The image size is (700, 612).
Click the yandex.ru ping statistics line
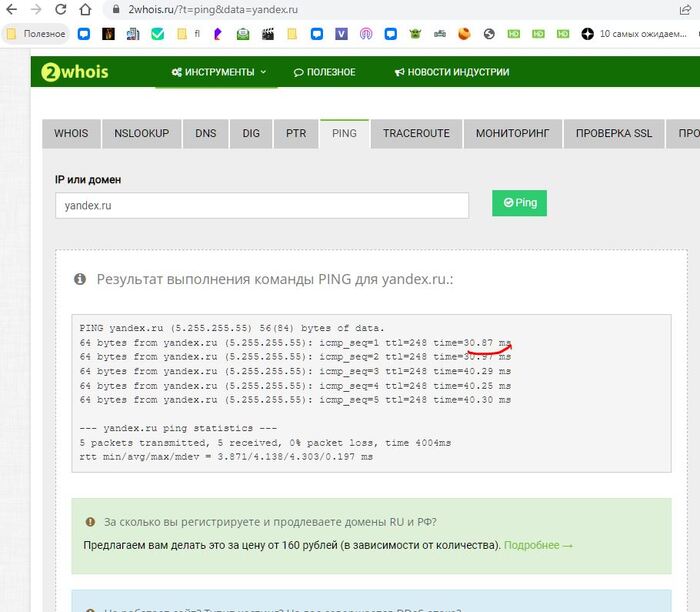click(x=178, y=429)
